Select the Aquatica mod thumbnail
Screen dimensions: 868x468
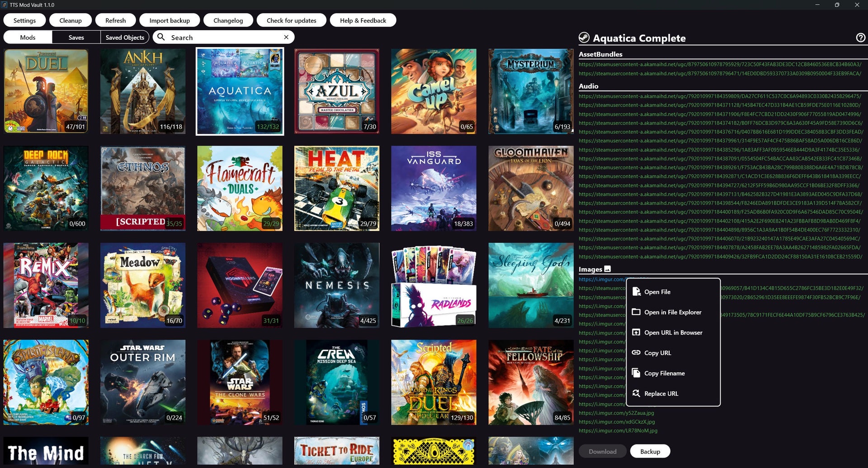(x=240, y=91)
